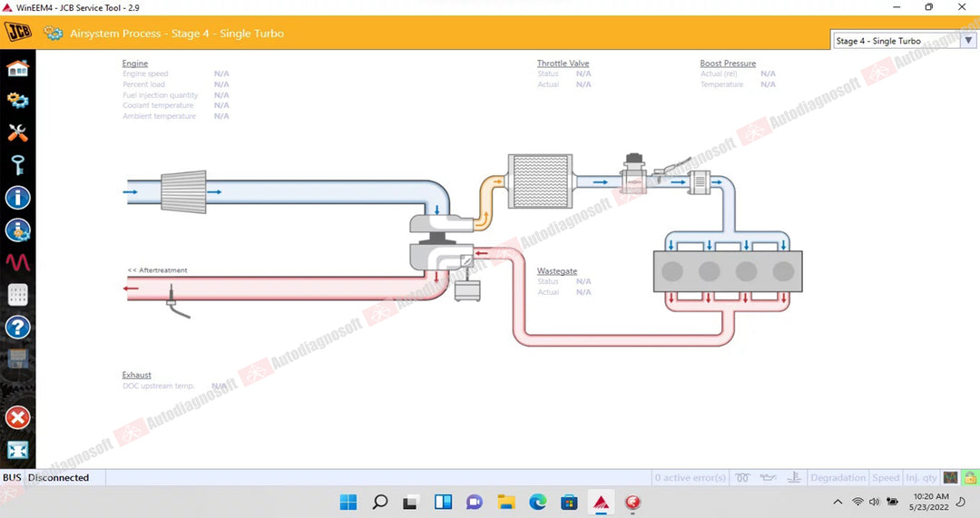Viewport: 980px width, 518px height.
Task: Click the glow plug indicator in status bar
Action: pos(742,478)
